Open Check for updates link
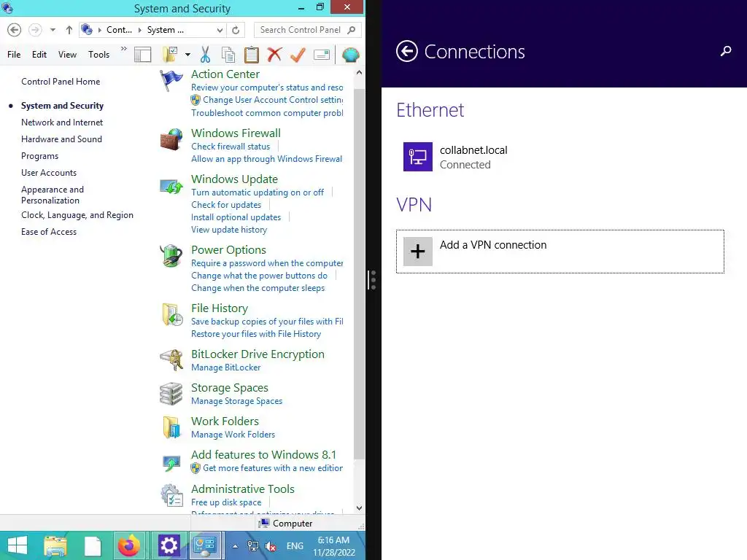The image size is (747, 560). coord(226,205)
